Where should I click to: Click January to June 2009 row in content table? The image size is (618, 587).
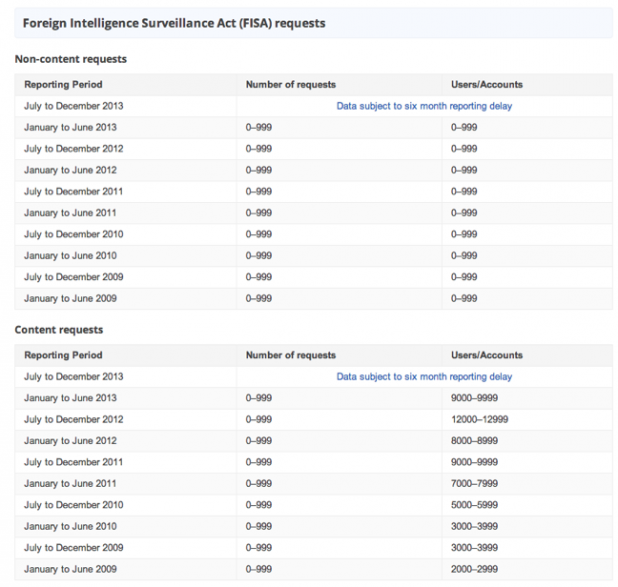(314, 569)
